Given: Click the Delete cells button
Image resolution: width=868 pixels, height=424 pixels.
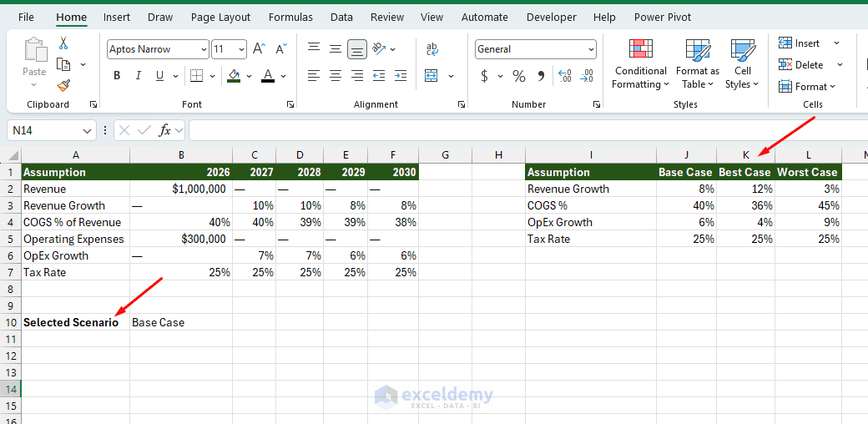Looking at the screenshot, I should (x=802, y=65).
